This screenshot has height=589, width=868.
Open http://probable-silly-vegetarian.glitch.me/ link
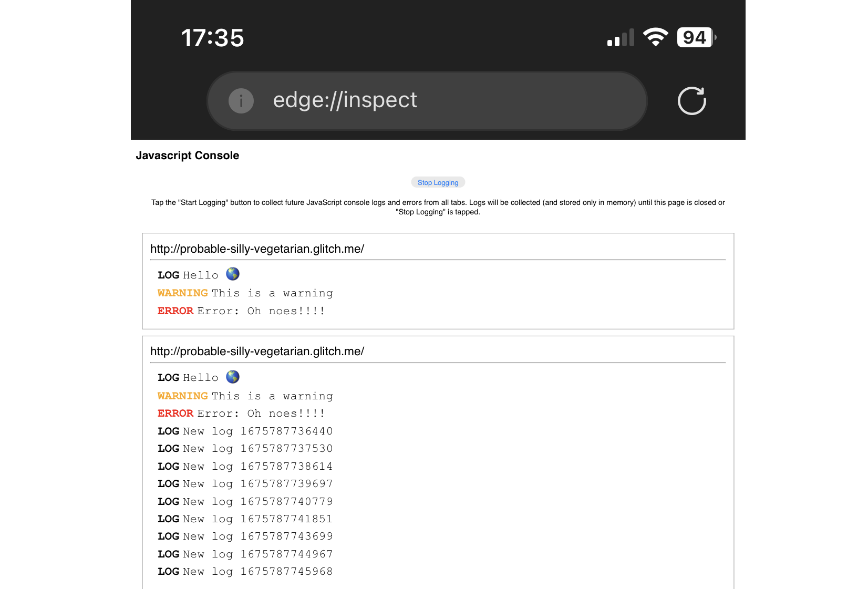[257, 249]
